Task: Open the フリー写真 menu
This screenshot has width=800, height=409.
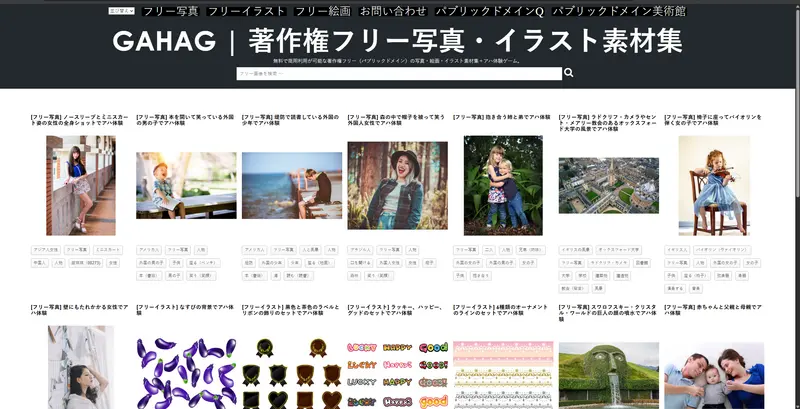Action: 170,11
